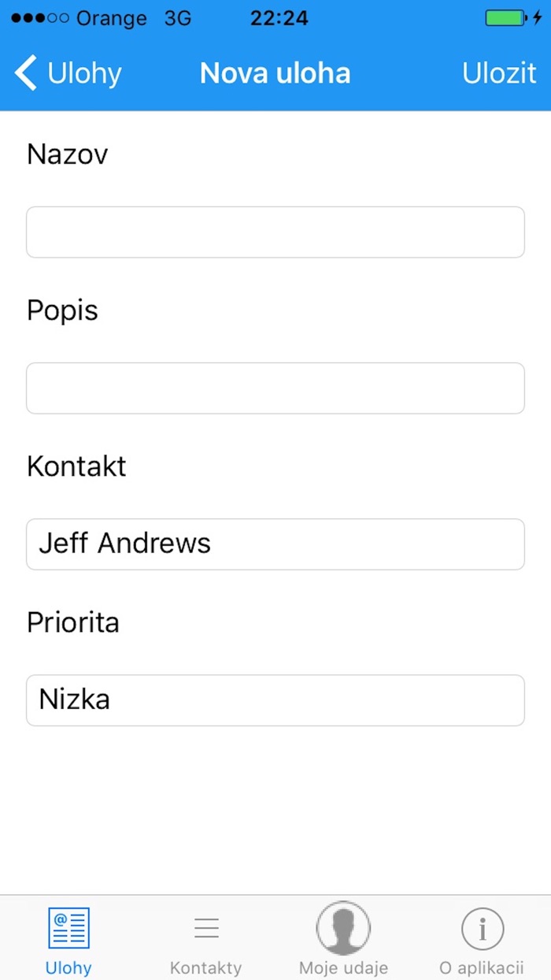This screenshot has height=980, width=551.
Task: Tap the status bar clock 22:24
Action: [x=277, y=18]
